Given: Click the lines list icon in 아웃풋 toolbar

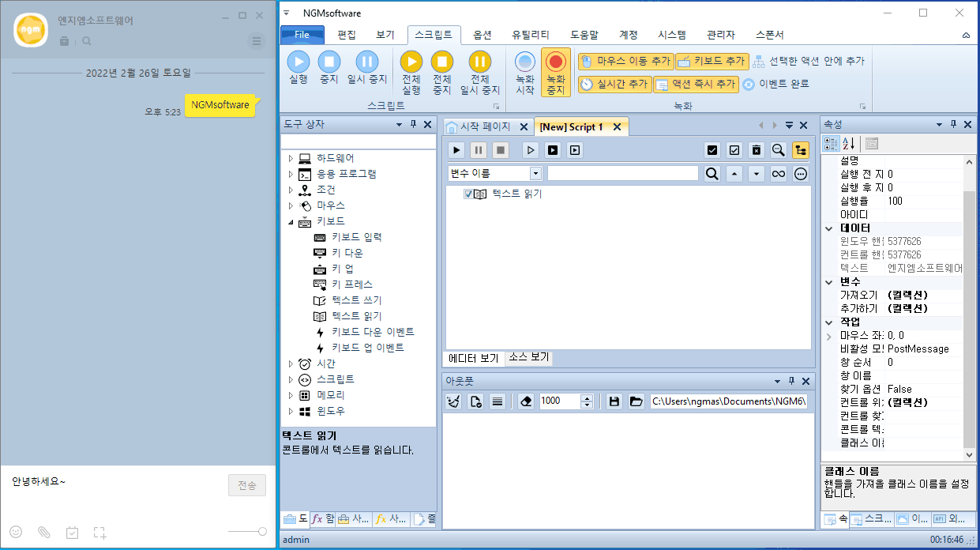Looking at the screenshot, I should click(498, 401).
